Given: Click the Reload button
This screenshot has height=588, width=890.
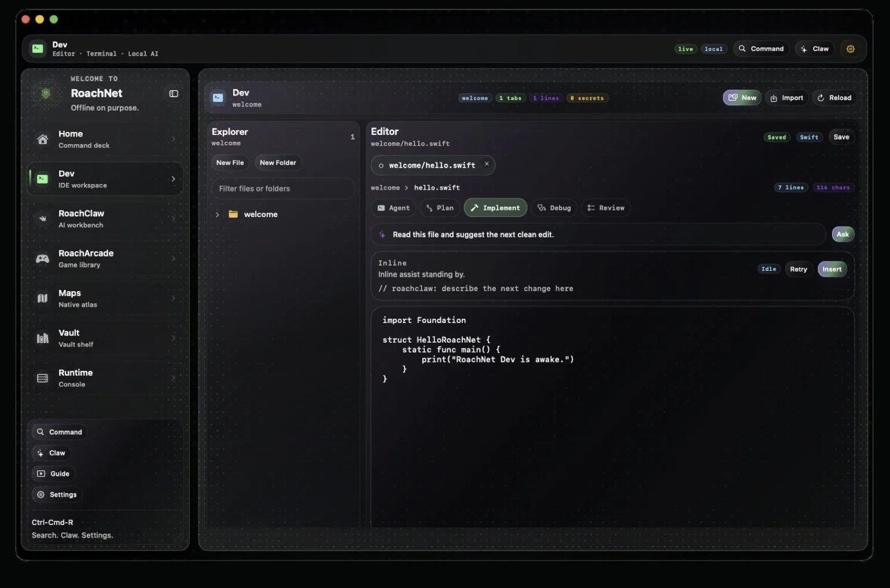Looking at the screenshot, I should coord(834,98).
